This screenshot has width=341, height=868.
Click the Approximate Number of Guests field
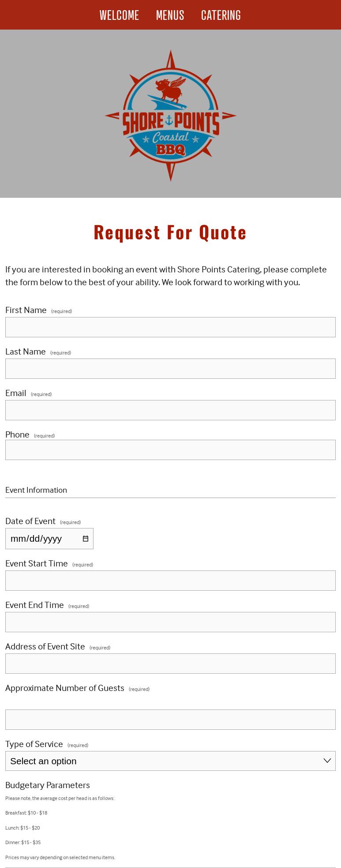coord(170,720)
